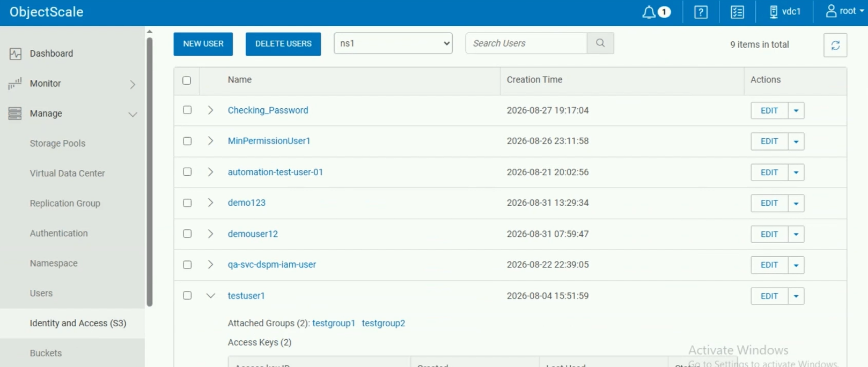This screenshot has width=868, height=367.
Task: Open the ns1 namespace dropdown
Action: [393, 43]
